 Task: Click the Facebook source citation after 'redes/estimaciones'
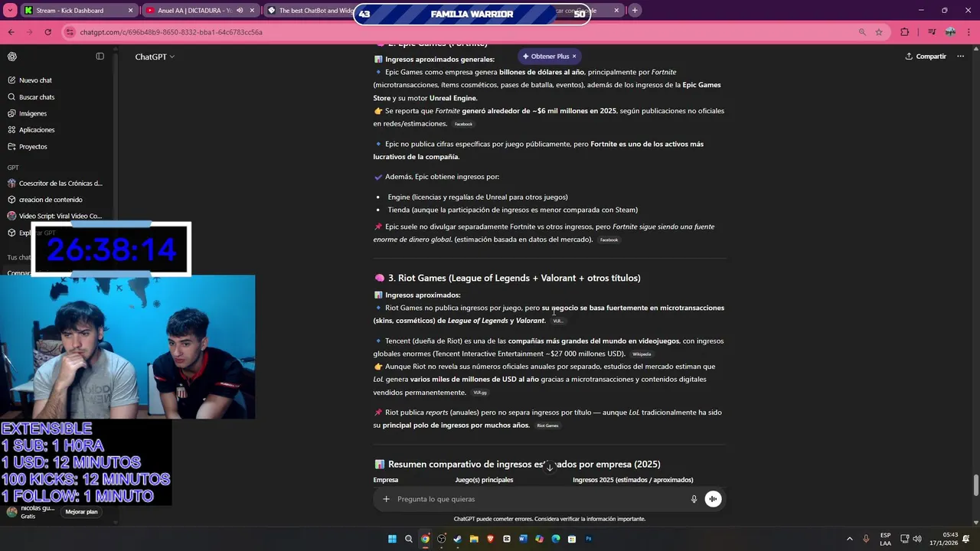click(x=463, y=124)
